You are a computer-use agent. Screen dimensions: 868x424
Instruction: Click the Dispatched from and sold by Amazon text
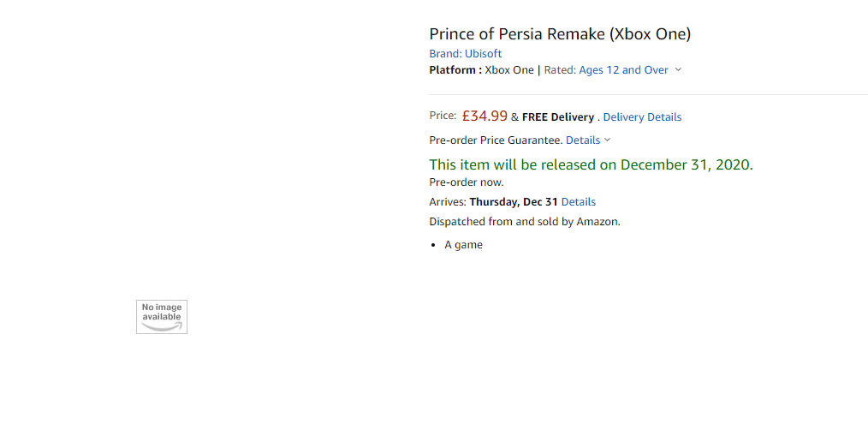(525, 222)
